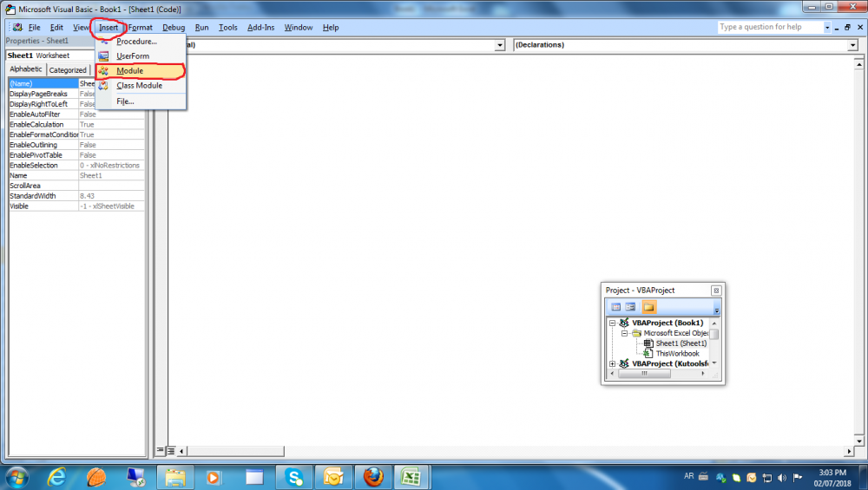Collapse VBAProject (Book1) tree node
Image resolution: width=868 pixels, height=490 pixels.
612,323
